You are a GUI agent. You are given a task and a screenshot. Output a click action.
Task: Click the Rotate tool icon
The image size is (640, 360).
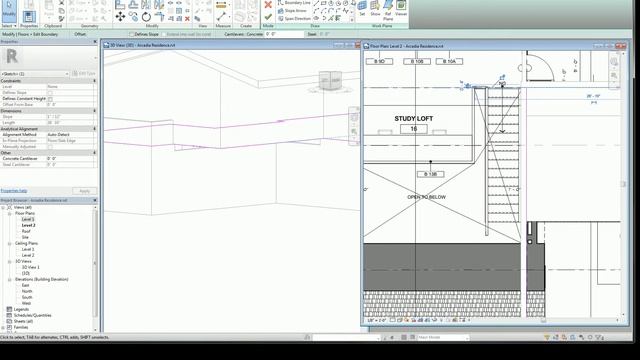pos(147,17)
